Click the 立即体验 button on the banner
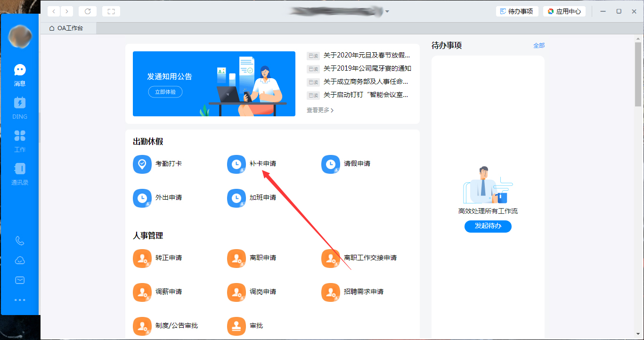644x340 pixels. 165,92
